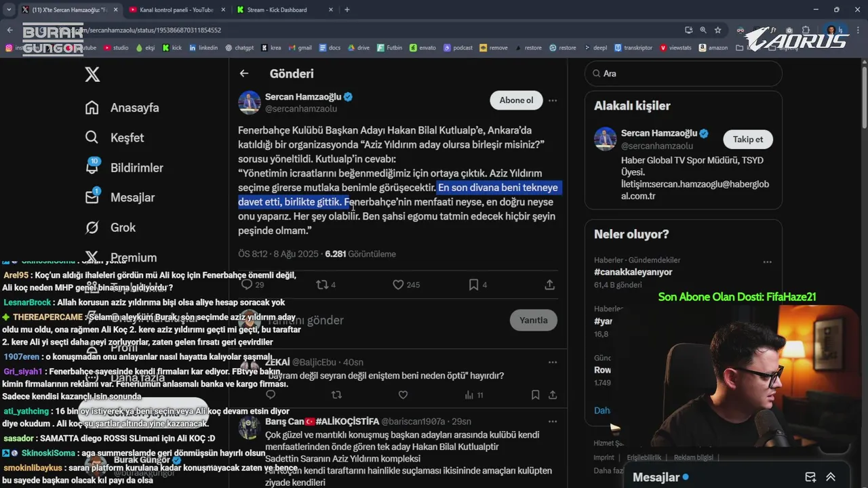Share the main post via share icon
The height and width of the screenshot is (488, 868).
pos(550,285)
